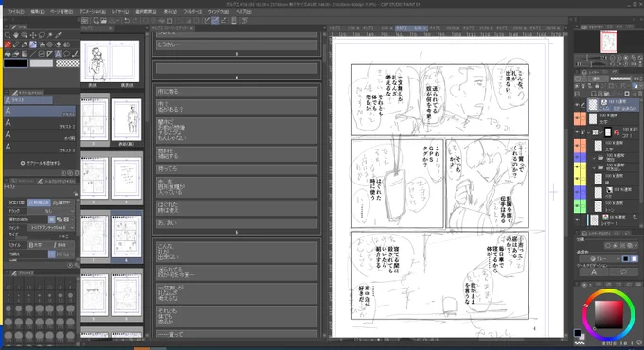Click the 市に寄る text in story editor

pyautogui.click(x=168, y=92)
